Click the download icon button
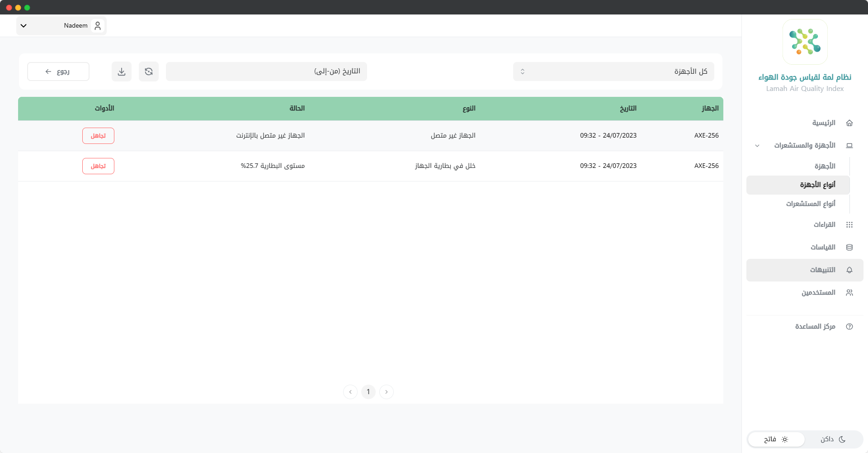The width and height of the screenshot is (868, 453). click(x=122, y=72)
